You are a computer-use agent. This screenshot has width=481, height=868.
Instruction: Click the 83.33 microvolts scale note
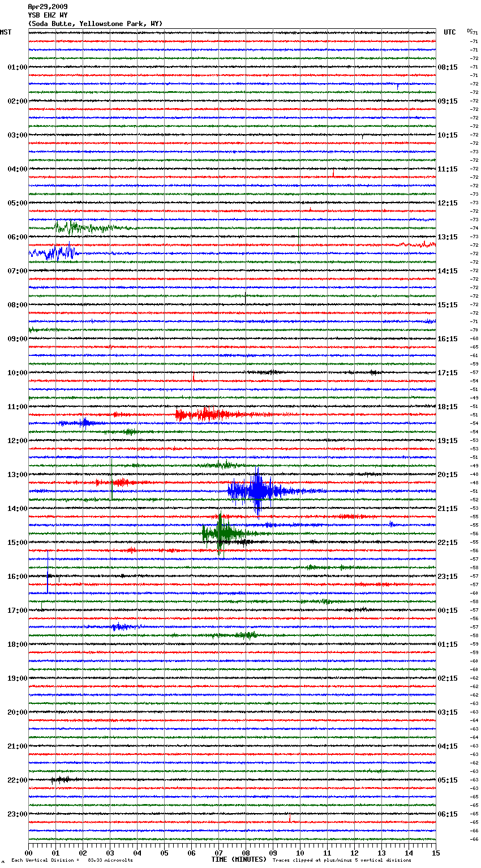point(110,860)
